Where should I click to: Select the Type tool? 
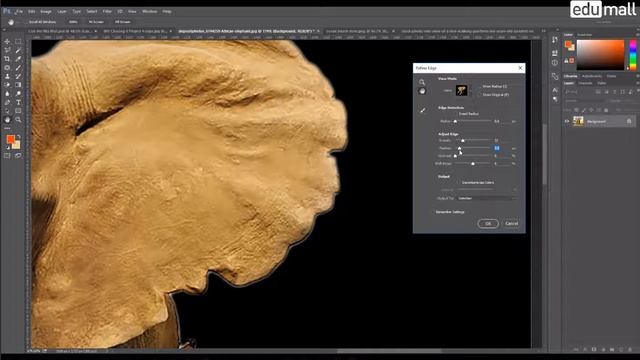point(18,102)
